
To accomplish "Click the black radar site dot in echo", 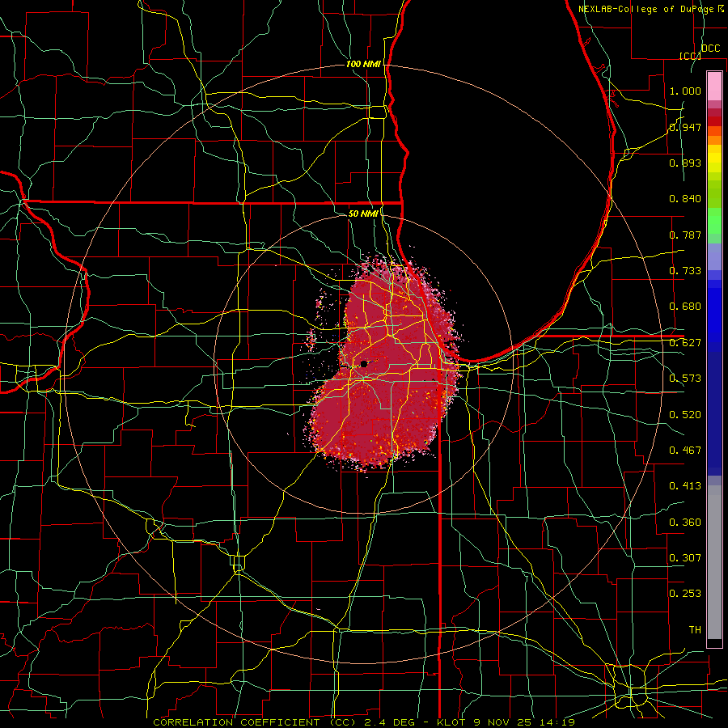I will [364, 364].
